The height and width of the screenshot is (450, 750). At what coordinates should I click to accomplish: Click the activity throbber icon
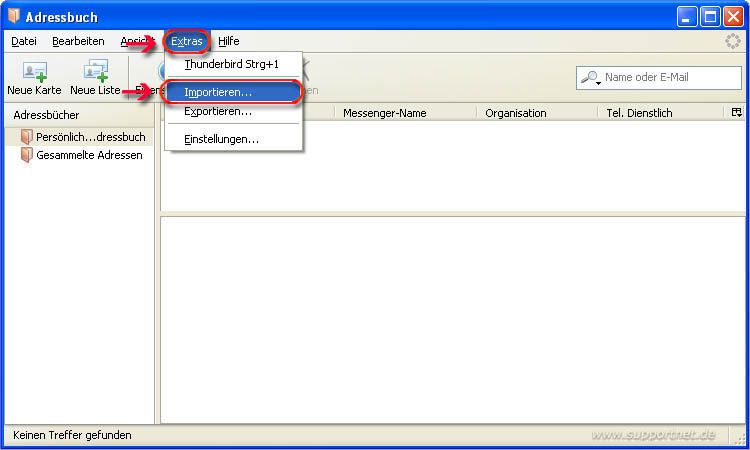pos(732,41)
